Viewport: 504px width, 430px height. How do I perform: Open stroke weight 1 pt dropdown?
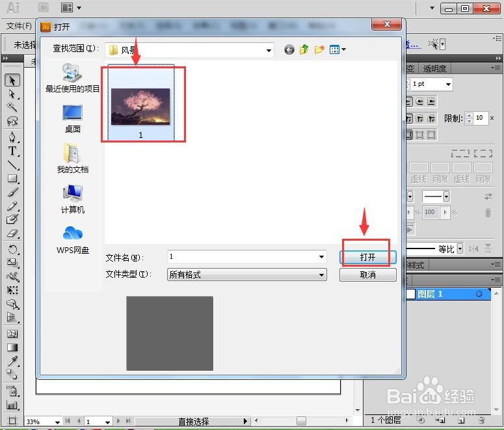click(448, 85)
